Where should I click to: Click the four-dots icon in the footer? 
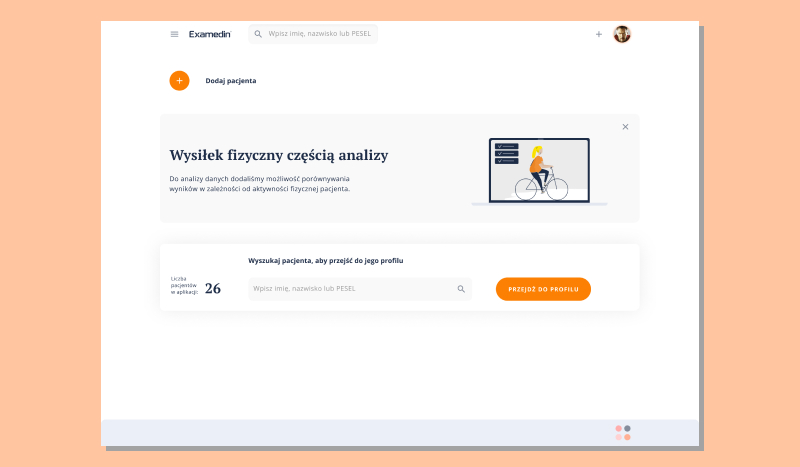pos(623,433)
